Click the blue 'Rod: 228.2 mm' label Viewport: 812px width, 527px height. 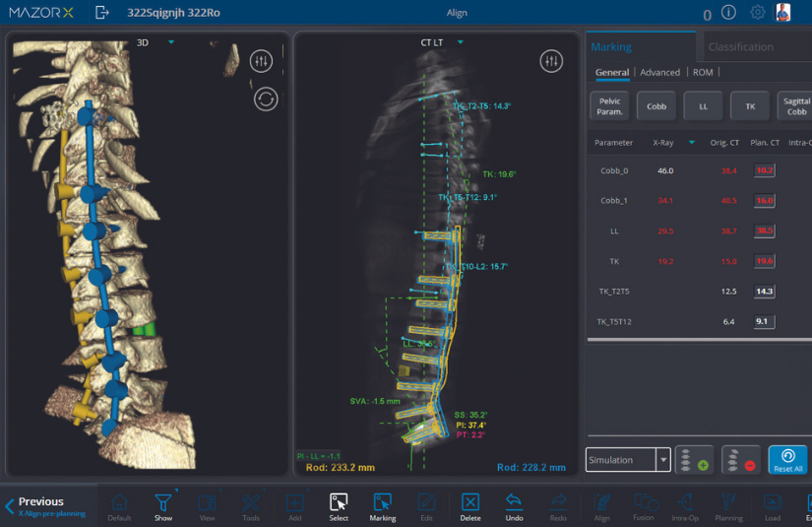point(531,468)
